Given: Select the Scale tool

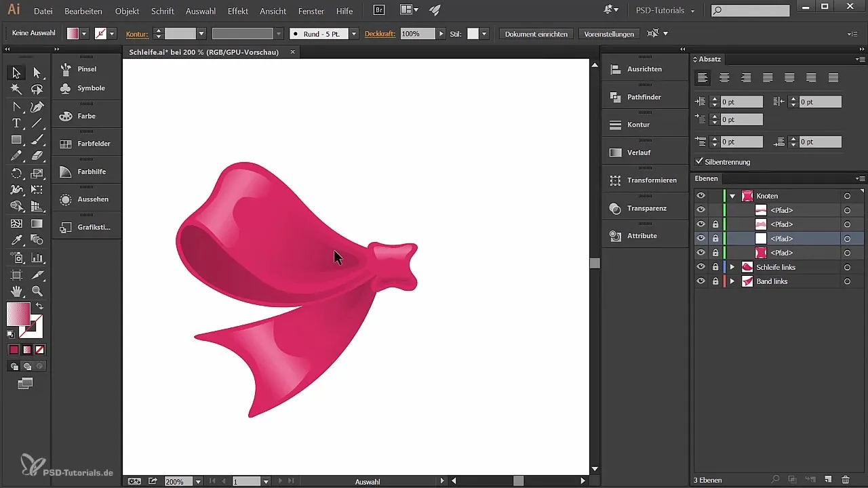Looking at the screenshot, I should (x=37, y=174).
